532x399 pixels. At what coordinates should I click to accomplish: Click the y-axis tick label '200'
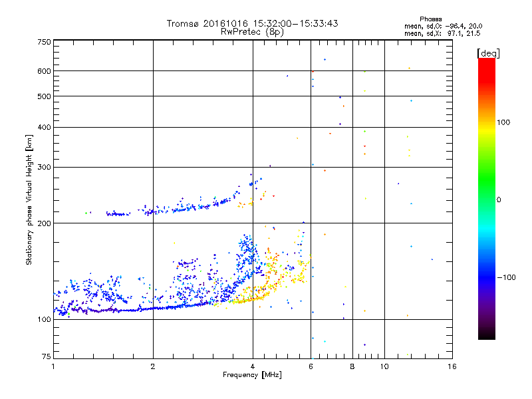[45, 223]
